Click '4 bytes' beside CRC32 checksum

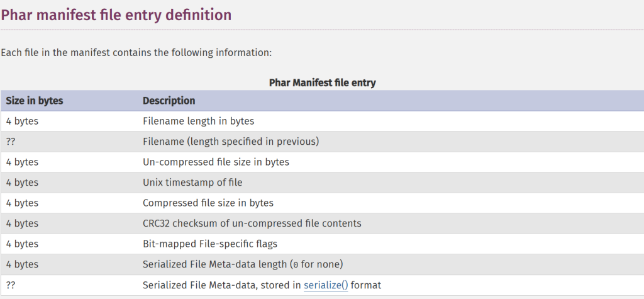[22, 223]
